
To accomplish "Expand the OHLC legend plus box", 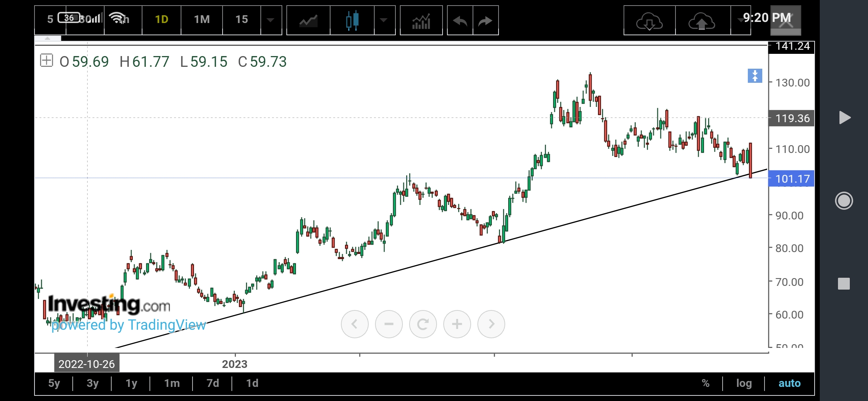I will [x=46, y=60].
